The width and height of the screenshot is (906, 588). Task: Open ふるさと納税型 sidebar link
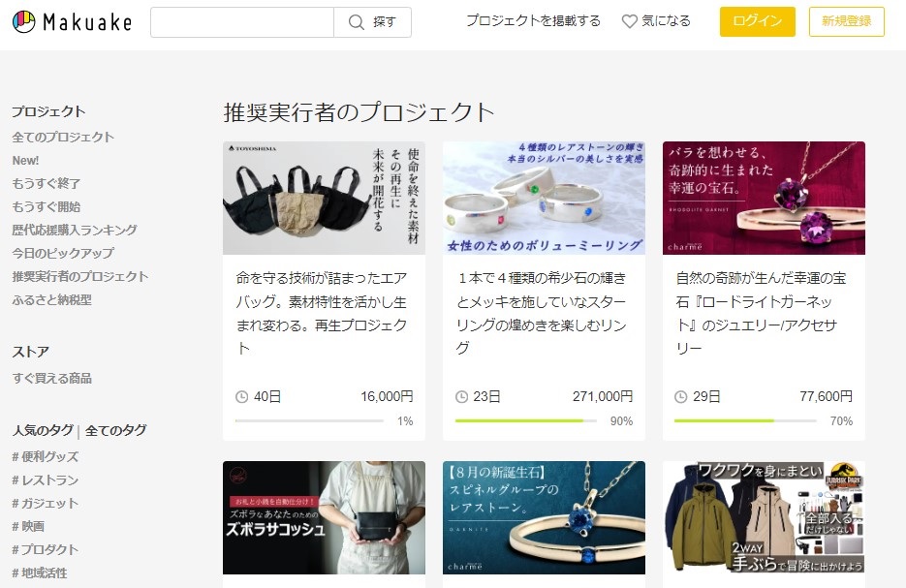point(52,299)
